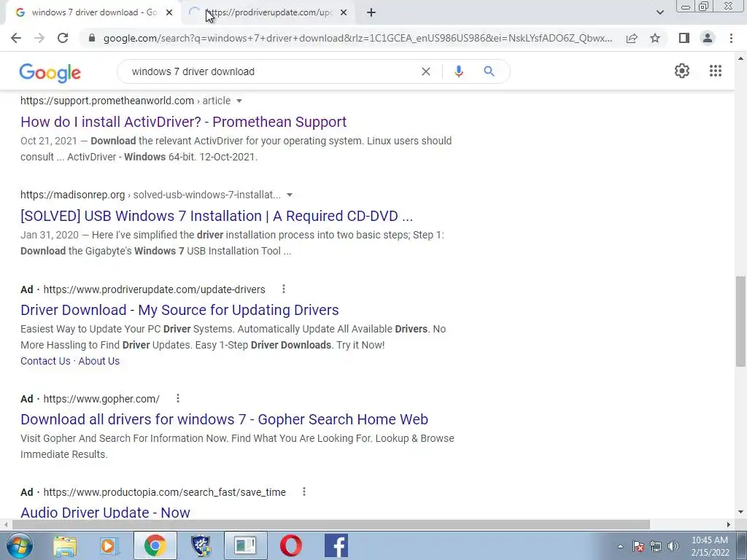Reload the current Google page

click(63, 38)
